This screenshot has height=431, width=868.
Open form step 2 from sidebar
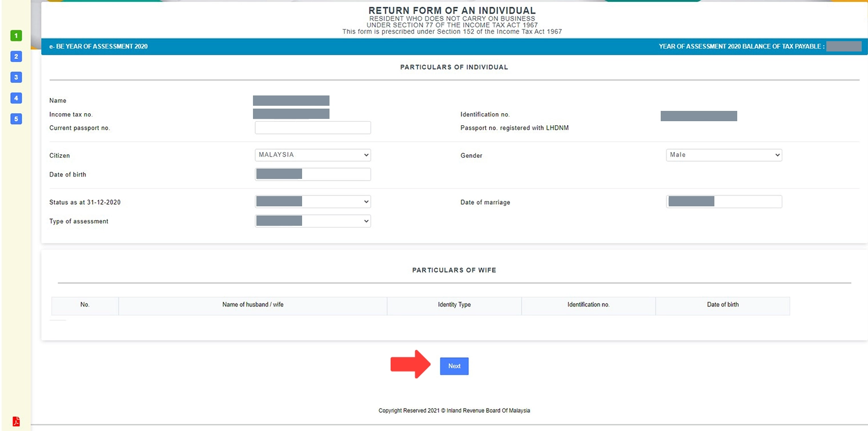point(15,56)
